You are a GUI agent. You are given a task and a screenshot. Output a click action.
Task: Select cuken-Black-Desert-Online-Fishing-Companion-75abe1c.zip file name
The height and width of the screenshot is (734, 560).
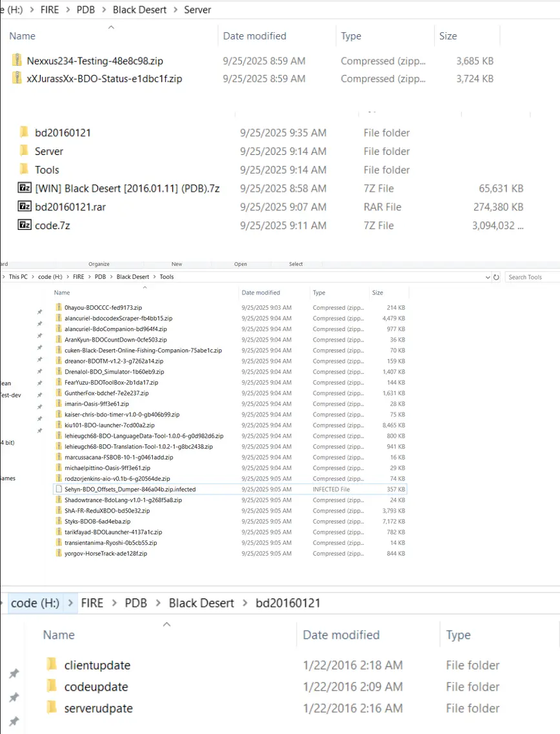143,350
